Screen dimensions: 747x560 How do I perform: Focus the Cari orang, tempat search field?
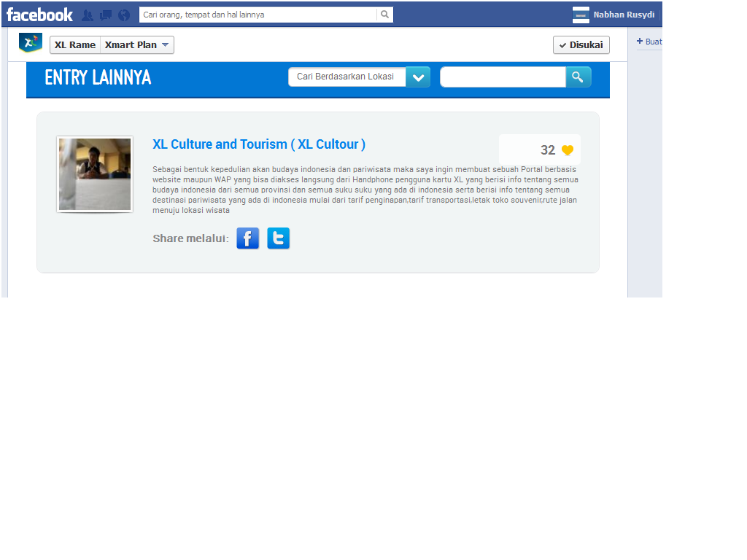point(258,15)
